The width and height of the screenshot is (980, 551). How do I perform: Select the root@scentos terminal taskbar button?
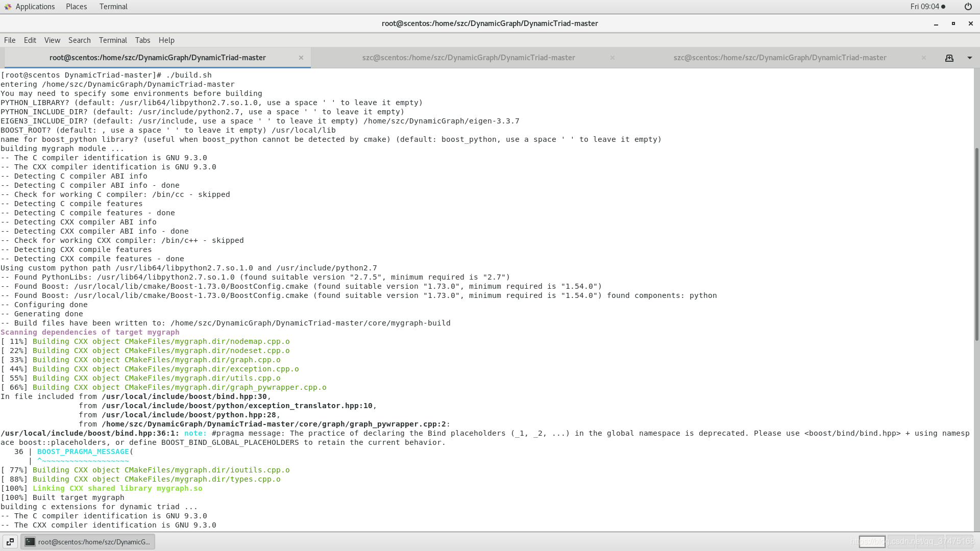click(88, 542)
